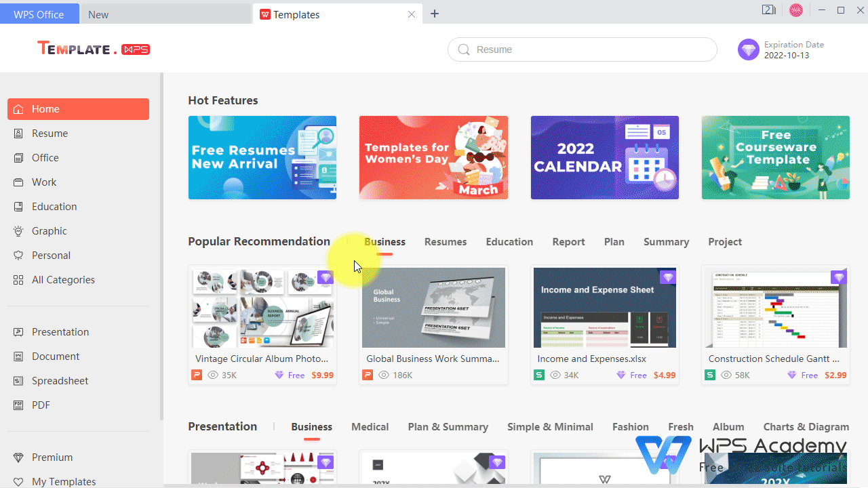This screenshot has width=868, height=488.
Task: Select the Presentation file type icon
Action: point(18,332)
